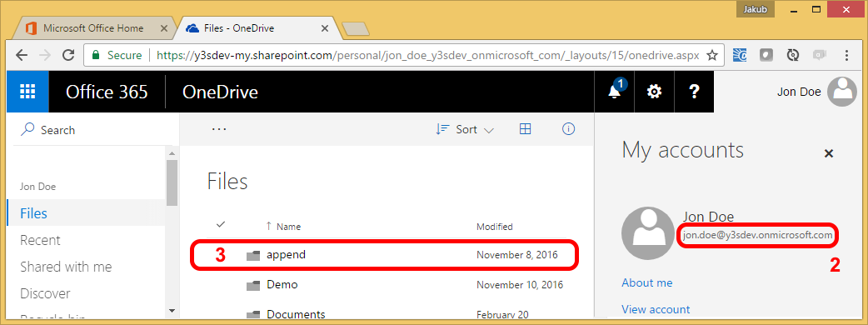Select Recent in the left navigation

tap(40, 240)
